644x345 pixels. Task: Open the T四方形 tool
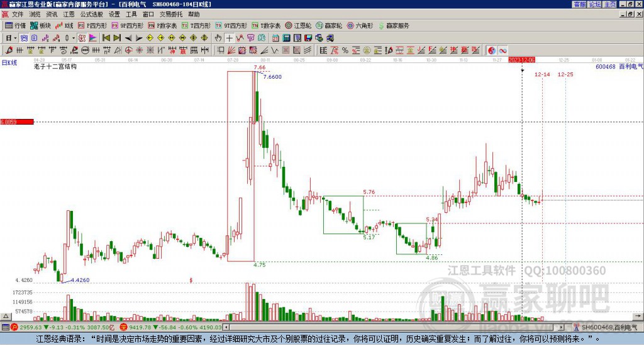tap(196, 25)
